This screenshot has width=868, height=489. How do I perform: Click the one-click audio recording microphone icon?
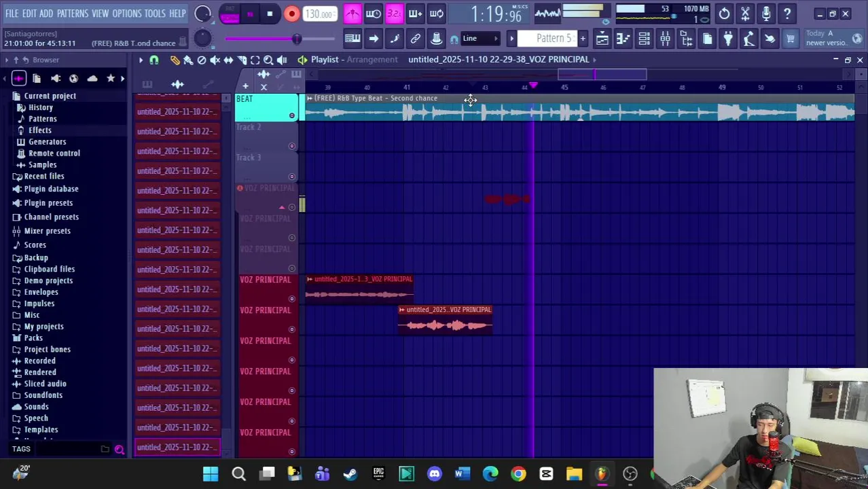pyautogui.click(x=766, y=14)
